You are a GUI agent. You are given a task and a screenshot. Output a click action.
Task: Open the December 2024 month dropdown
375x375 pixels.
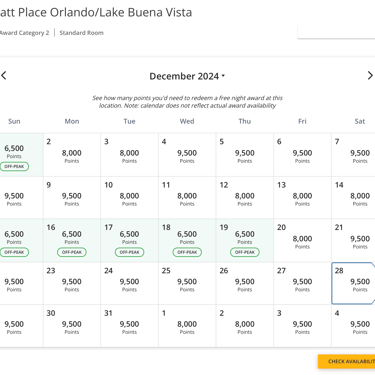click(187, 76)
